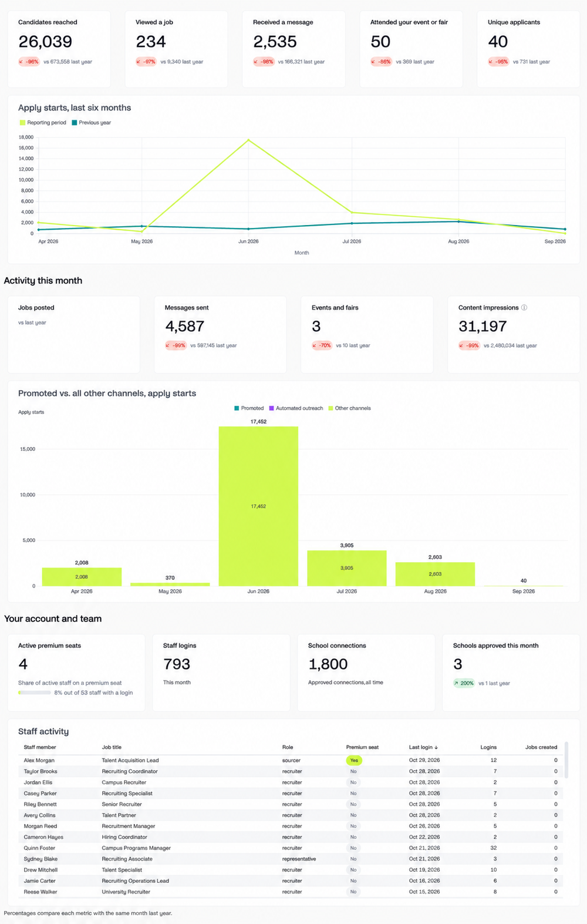
Task: Sort table by Job title header
Action: [x=112, y=747]
